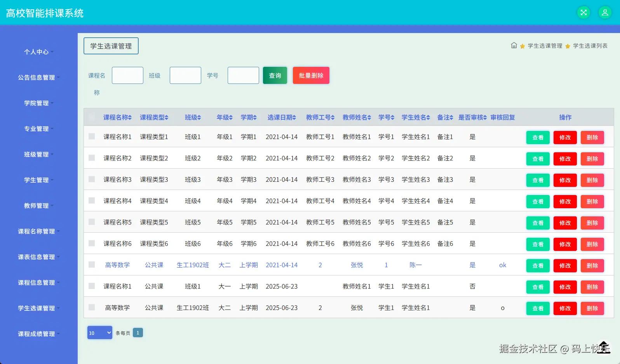Image resolution: width=620 pixels, height=364 pixels.
Task: Open 课程信息管理 in sidebar
Action: coord(38,282)
